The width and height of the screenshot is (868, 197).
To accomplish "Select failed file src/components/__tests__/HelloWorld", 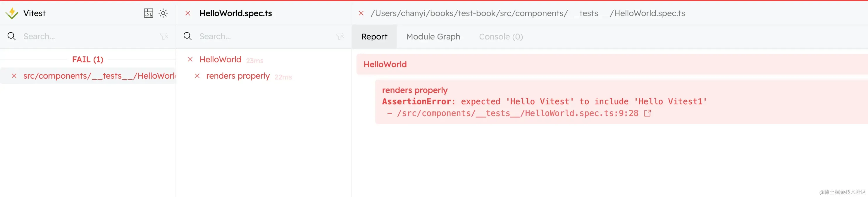I will coord(88,76).
